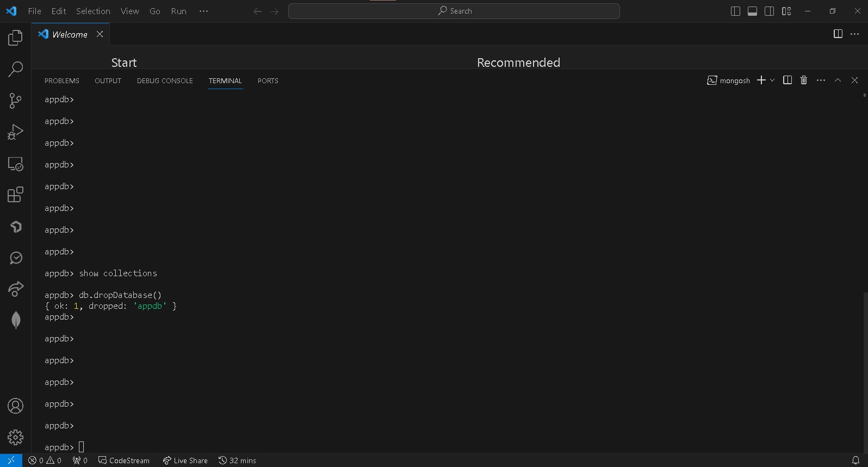The image size is (868, 467).
Task: Open the Selection menu
Action: (x=93, y=11)
